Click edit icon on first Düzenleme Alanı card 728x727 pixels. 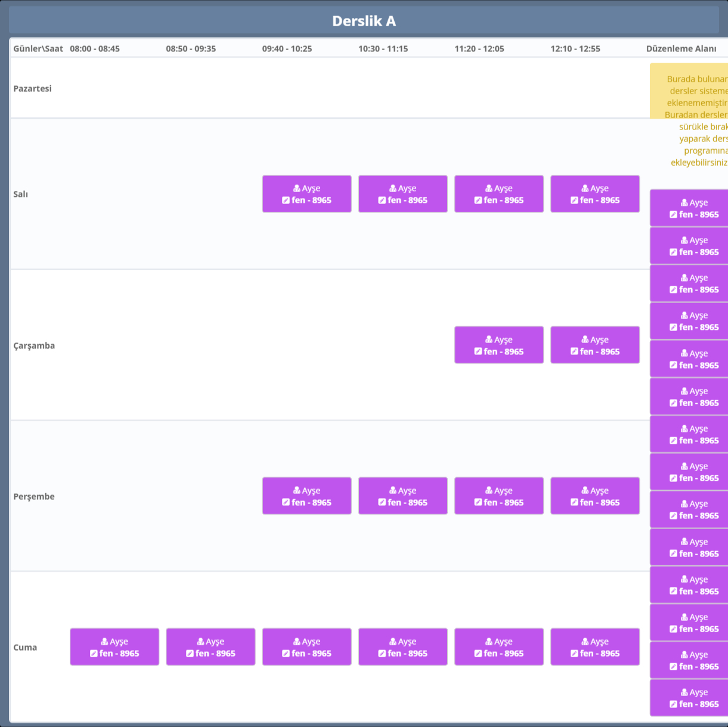(673, 215)
